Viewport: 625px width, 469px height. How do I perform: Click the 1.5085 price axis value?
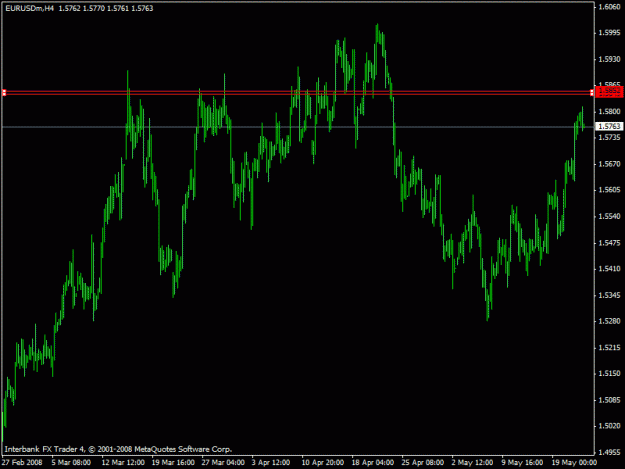tap(609, 400)
